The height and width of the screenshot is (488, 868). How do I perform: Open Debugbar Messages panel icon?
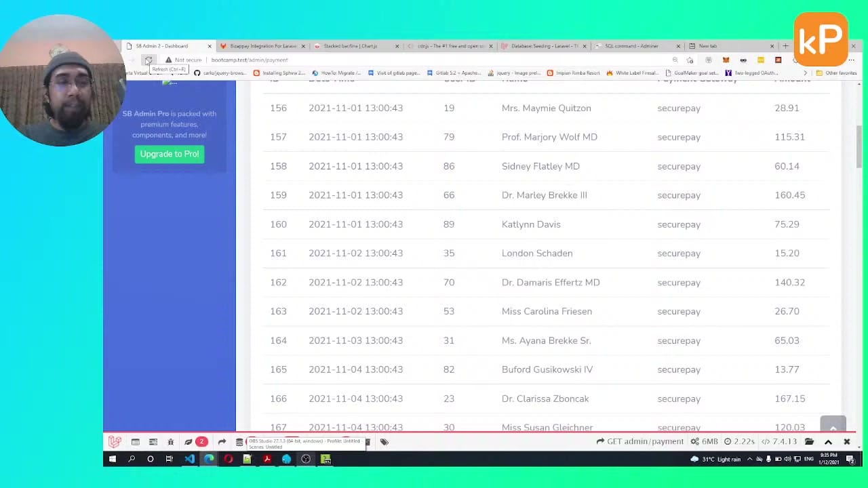click(x=136, y=442)
